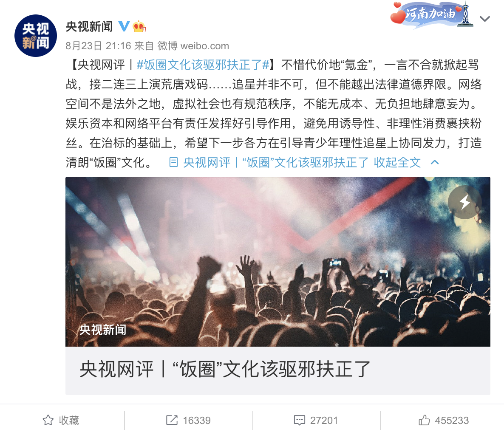This screenshot has width=504, height=435.
Task: Click the 央视新闻 account name
Action: (89, 27)
